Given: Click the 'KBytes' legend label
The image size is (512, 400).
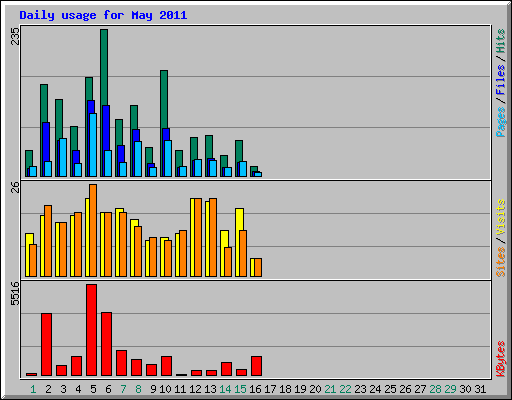Looking at the screenshot, I should 501,359.
